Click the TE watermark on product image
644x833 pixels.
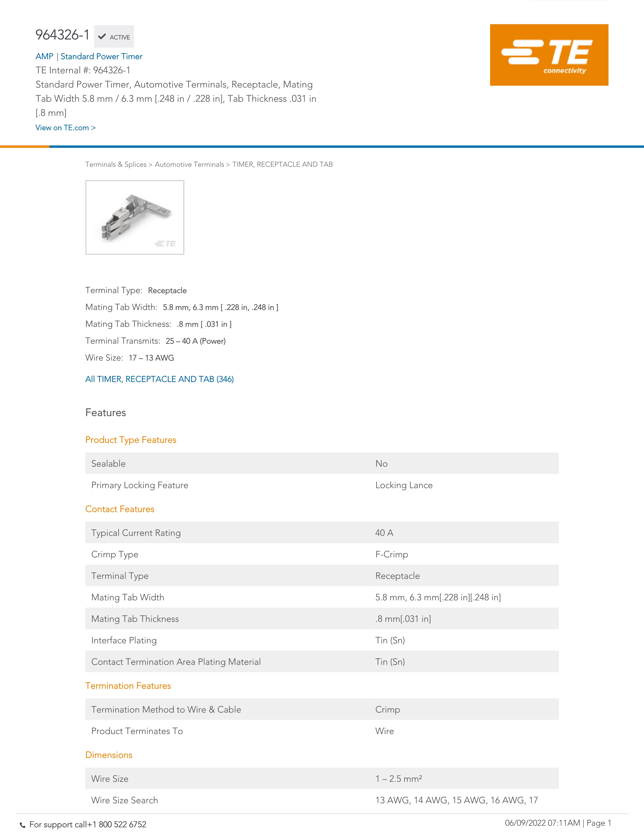tap(165, 243)
